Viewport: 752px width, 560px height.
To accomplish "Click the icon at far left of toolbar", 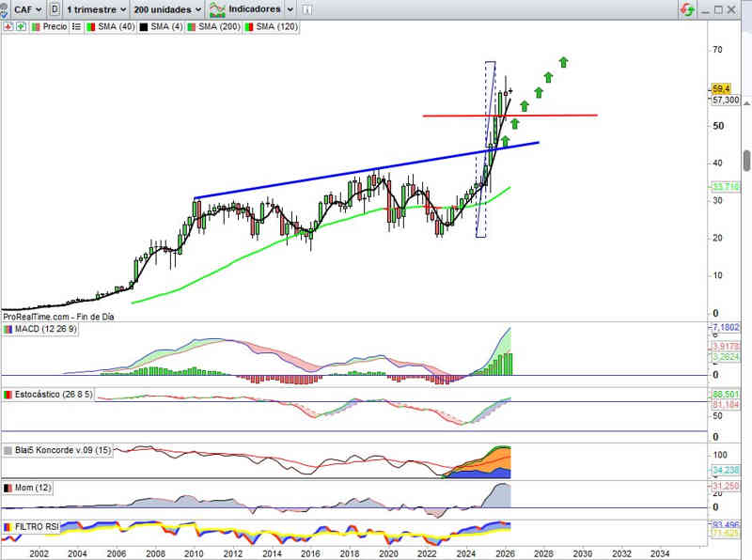I will coord(6,9).
